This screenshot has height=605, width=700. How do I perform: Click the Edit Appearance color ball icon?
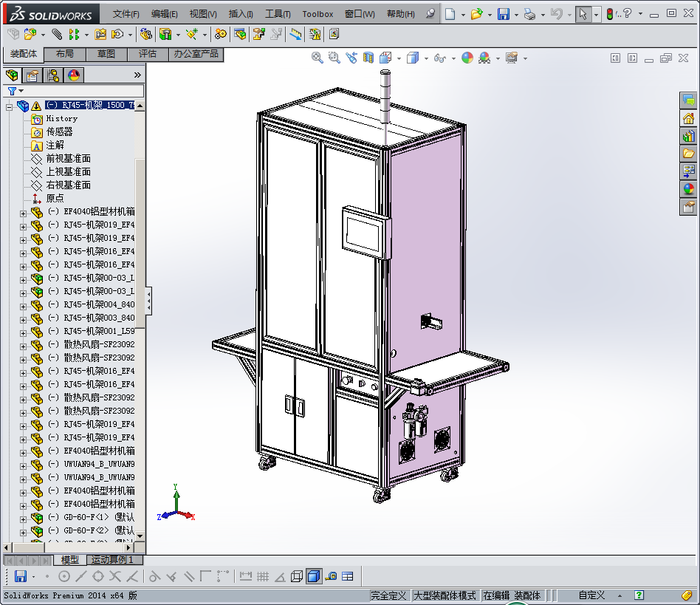[x=467, y=58]
